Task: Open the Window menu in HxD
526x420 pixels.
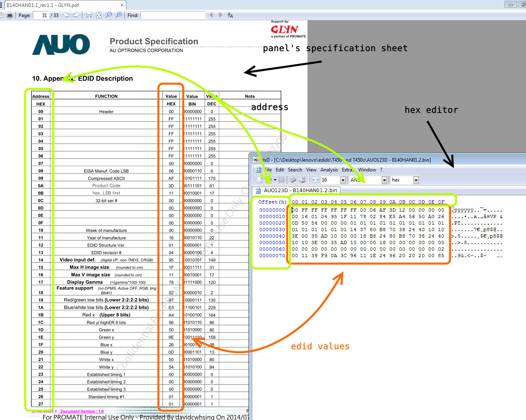Action: [x=367, y=170]
